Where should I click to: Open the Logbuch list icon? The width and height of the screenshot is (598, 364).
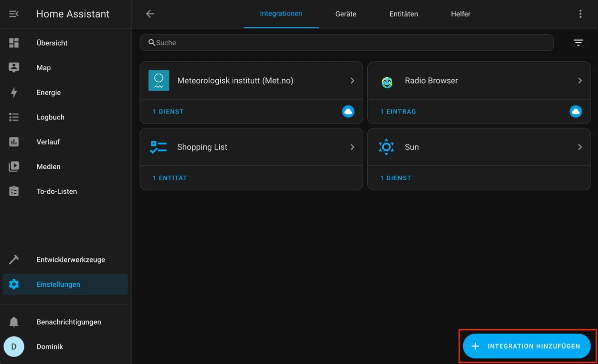[x=14, y=118]
